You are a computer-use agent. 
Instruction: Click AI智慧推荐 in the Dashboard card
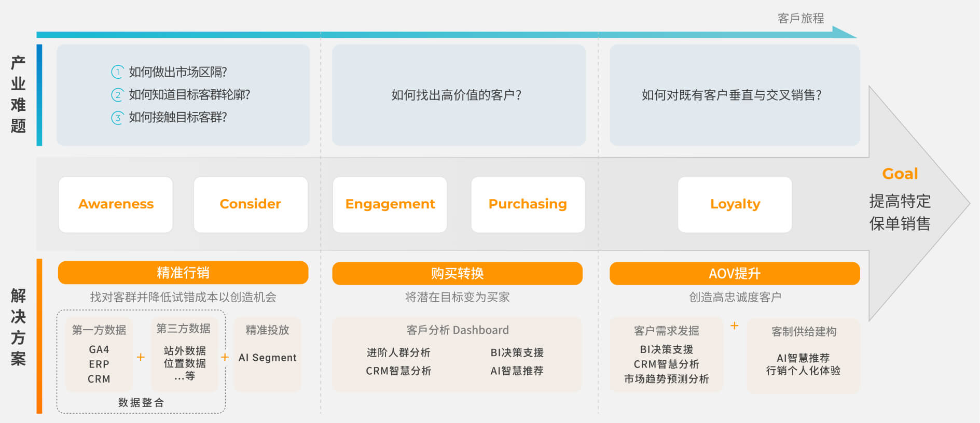coord(517,371)
